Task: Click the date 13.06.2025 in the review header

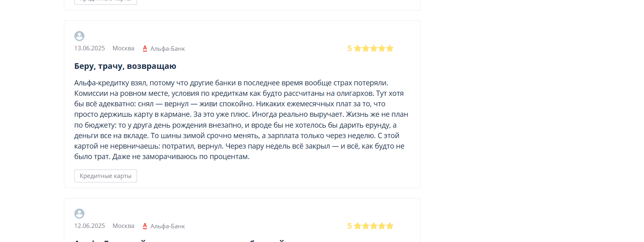Action: [x=90, y=48]
